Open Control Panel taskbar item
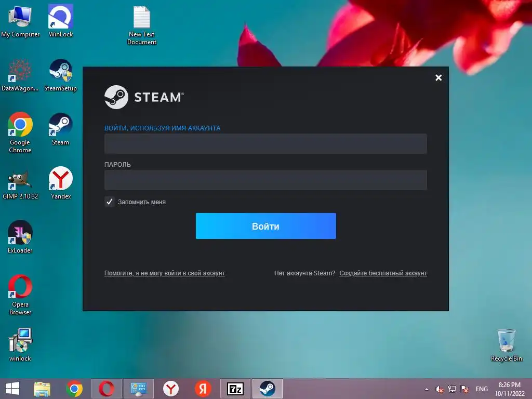The image size is (532, 399). pos(138,389)
